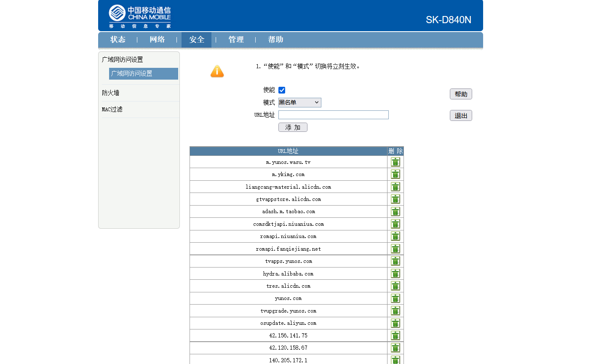Image resolution: width=604 pixels, height=364 pixels.
Task: Open the 帮助 help tab
Action: (275, 40)
